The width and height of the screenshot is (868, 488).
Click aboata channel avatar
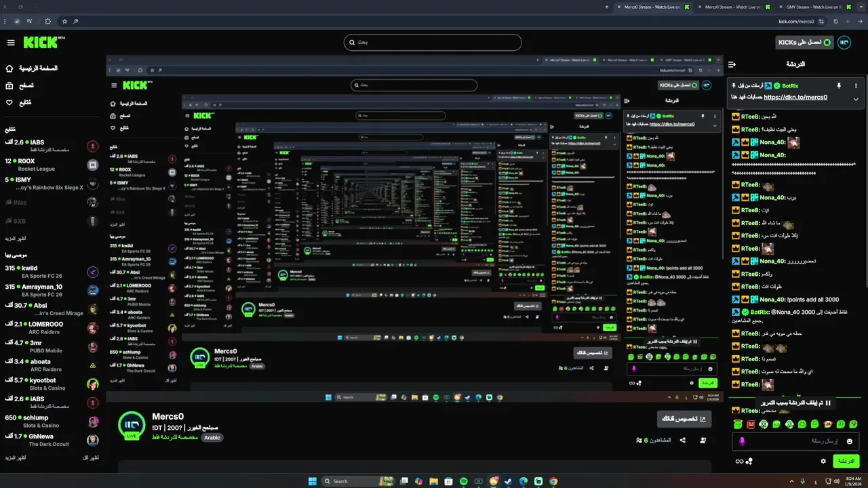tap(93, 365)
